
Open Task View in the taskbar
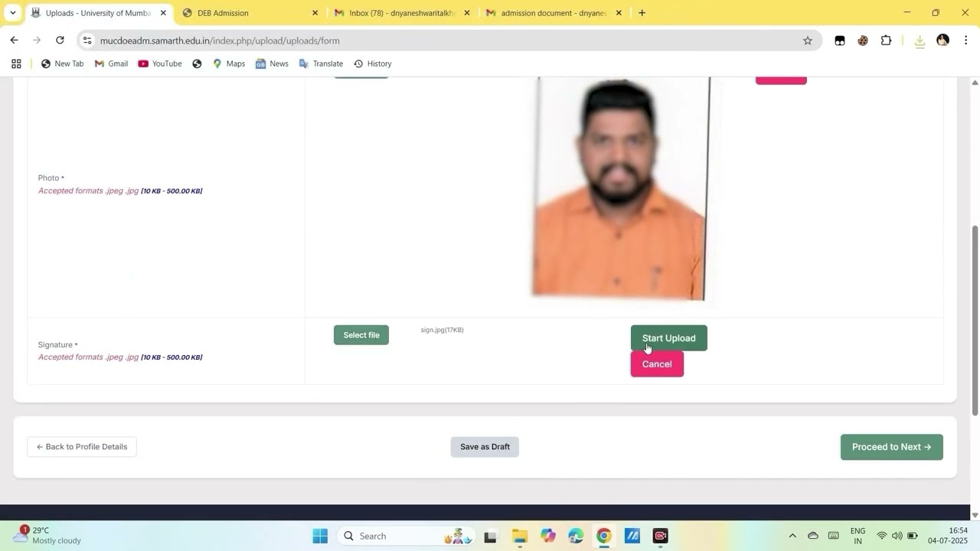pyautogui.click(x=490, y=536)
